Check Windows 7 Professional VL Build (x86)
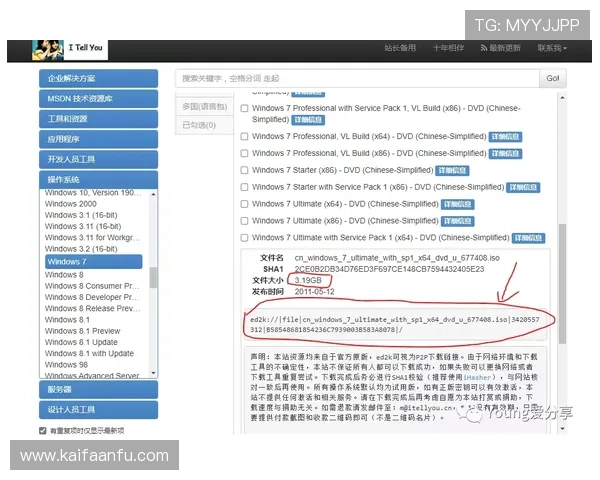Screen dimensions: 600x480 pyautogui.click(x=244, y=153)
